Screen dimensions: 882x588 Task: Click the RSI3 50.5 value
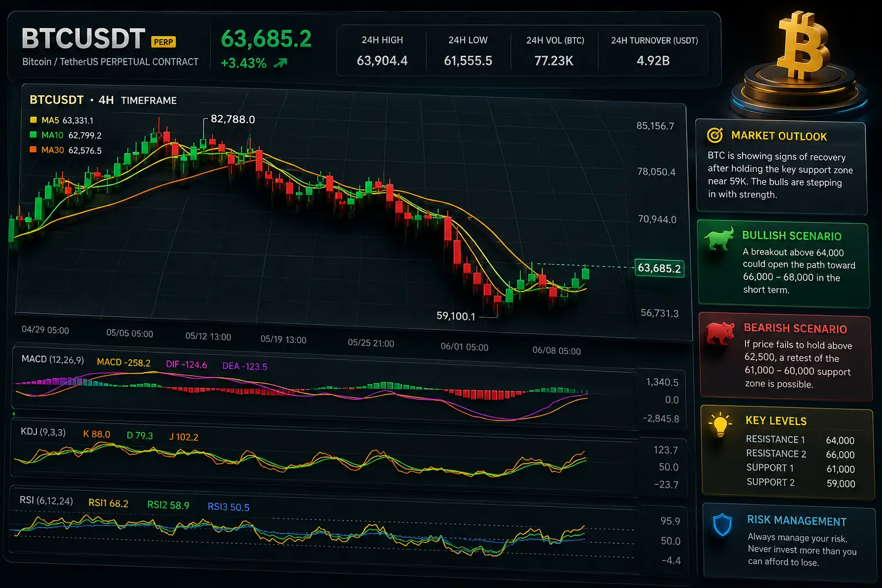click(229, 507)
